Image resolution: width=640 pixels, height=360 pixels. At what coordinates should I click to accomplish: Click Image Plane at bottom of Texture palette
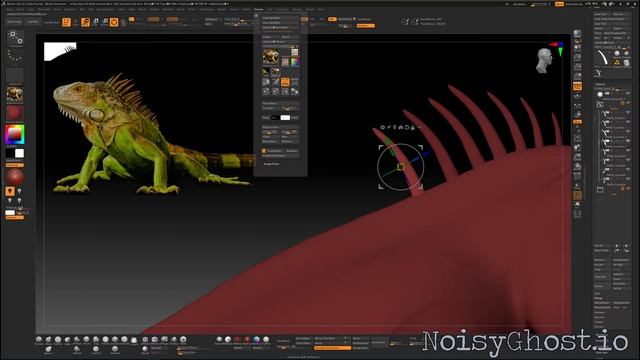point(271,164)
